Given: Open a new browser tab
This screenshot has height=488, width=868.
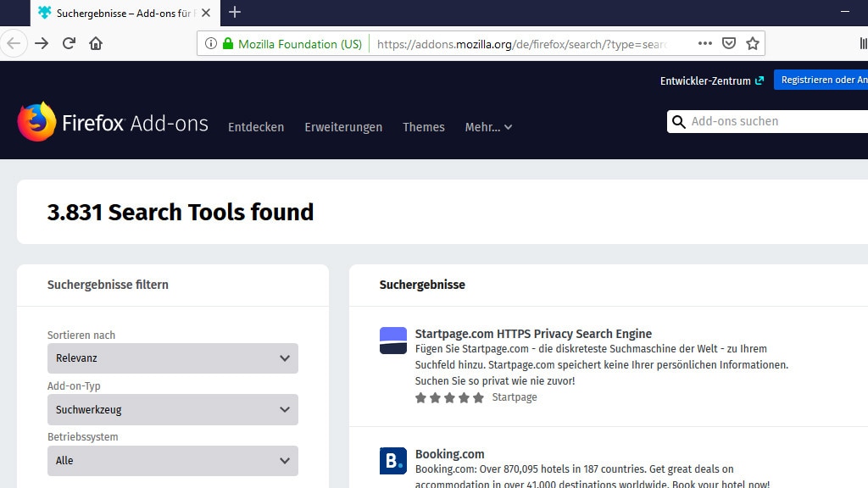Looking at the screenshot, I should [235, 12].
